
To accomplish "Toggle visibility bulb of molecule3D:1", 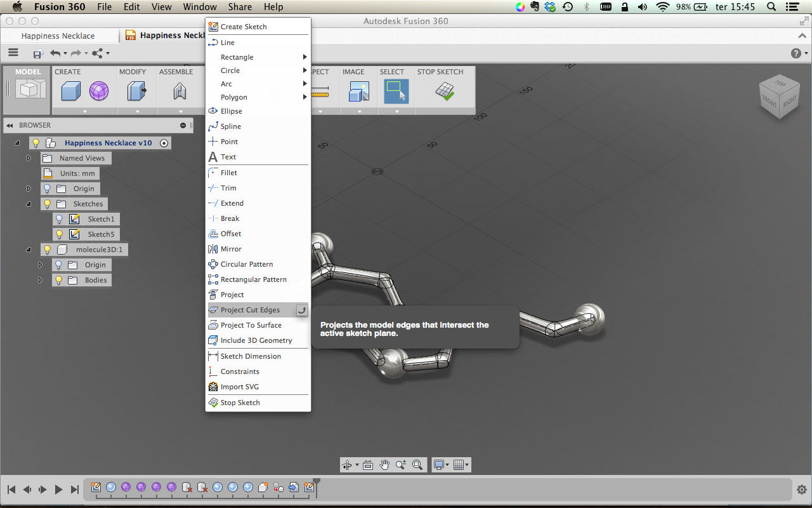I will click(x=47, y=250).
